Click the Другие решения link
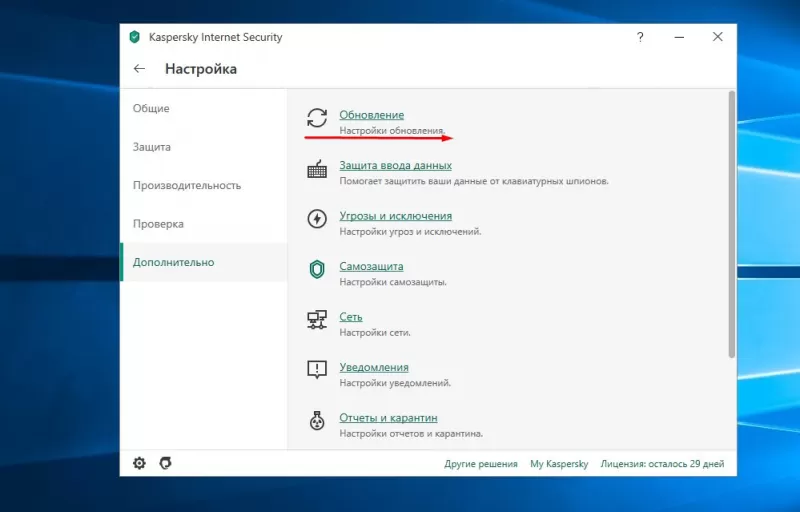 click(481, 464)
